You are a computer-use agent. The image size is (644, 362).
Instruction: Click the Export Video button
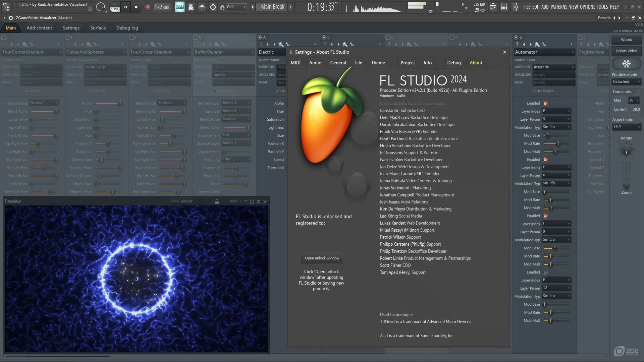point(626,51)
